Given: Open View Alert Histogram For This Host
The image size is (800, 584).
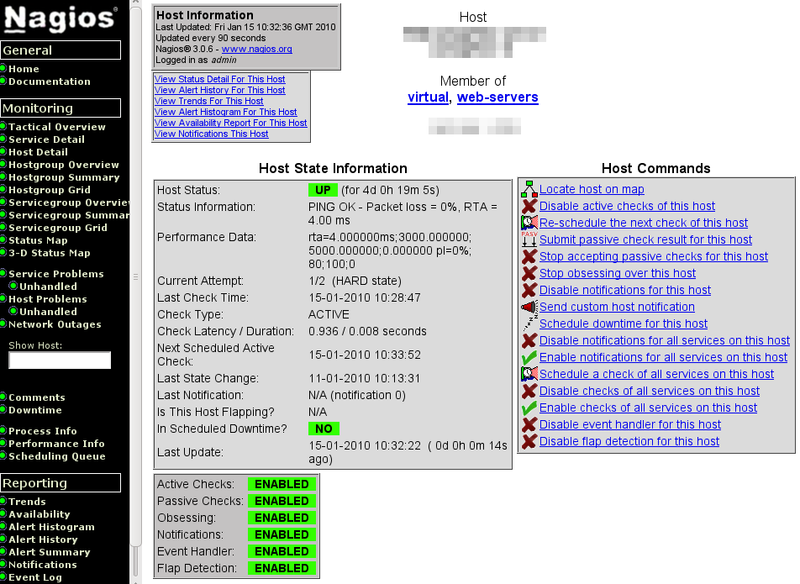Looking at the screenshot, I should tap(225, 112).
